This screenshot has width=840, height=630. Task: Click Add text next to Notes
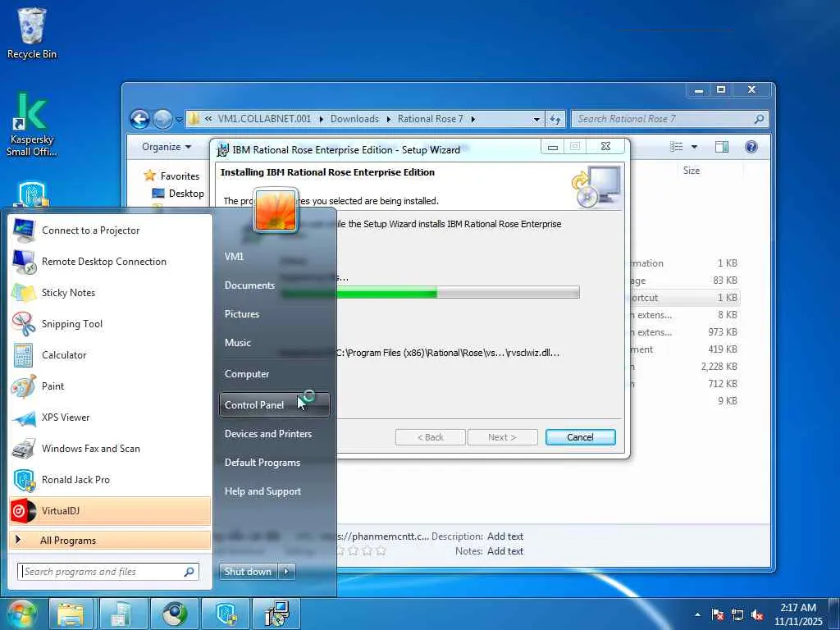click(505, 550)
